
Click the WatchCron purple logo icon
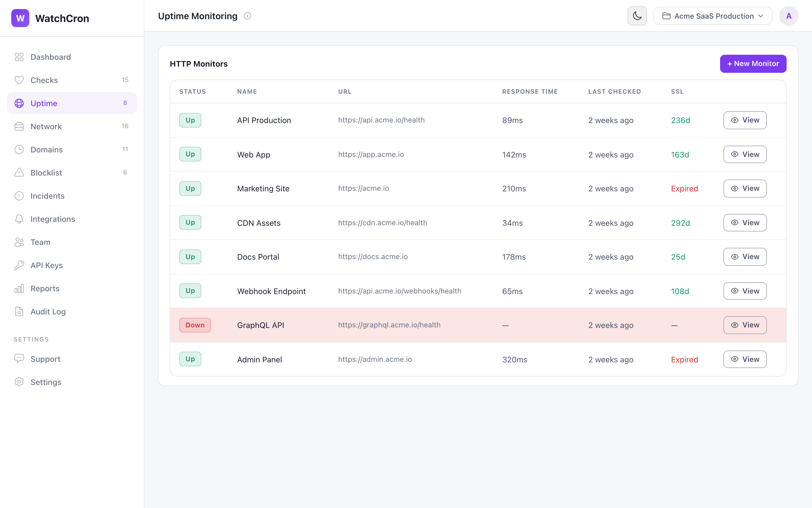coord(20,18)
